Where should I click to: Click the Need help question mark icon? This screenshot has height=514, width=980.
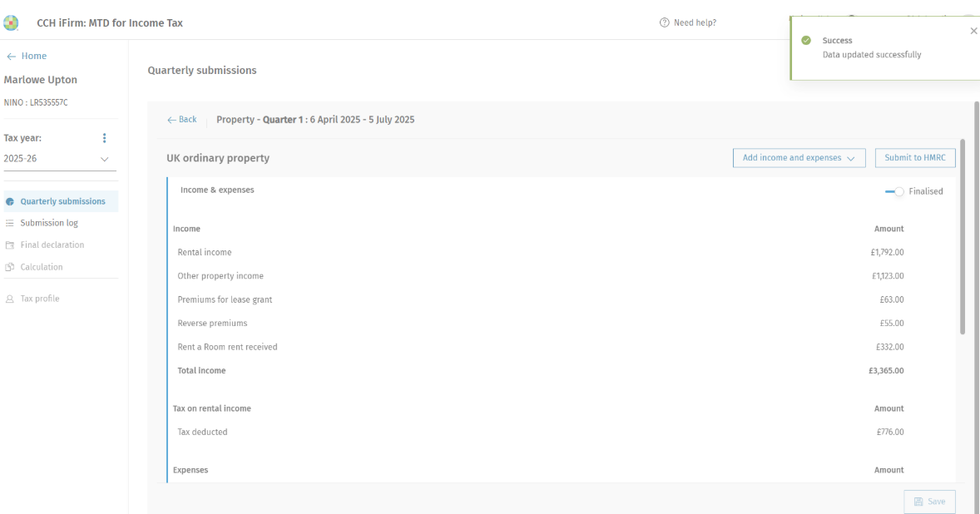pyautogui.click(x=665, y=22)
